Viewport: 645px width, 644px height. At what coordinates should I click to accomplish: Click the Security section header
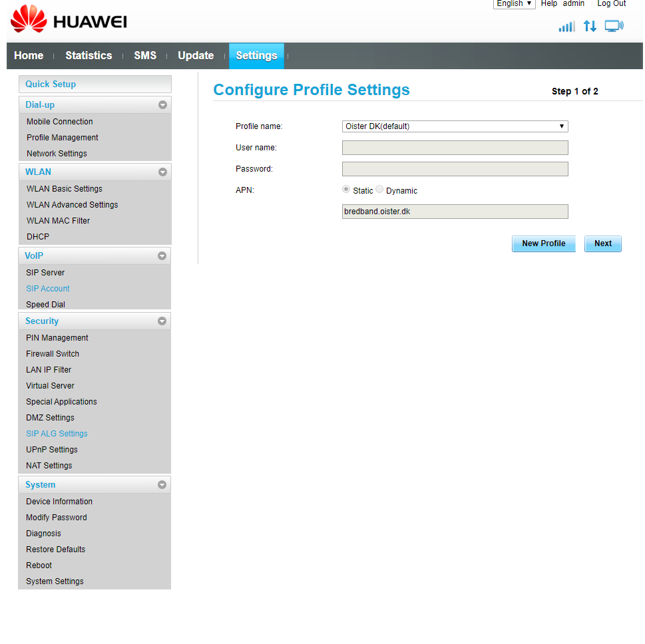95,321
